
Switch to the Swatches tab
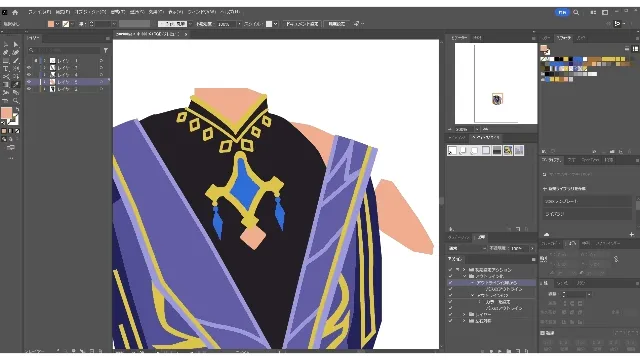(x=564, y=38)
